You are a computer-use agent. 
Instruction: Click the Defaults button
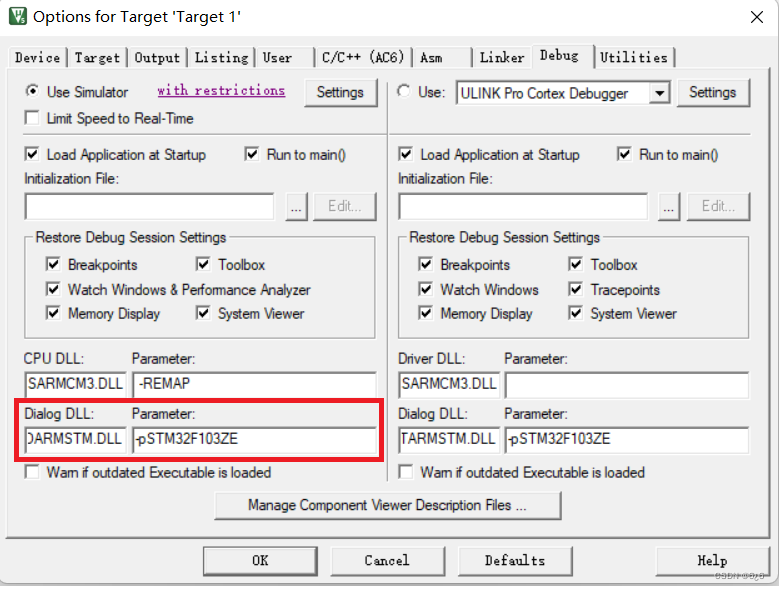(x=515, y=561)
